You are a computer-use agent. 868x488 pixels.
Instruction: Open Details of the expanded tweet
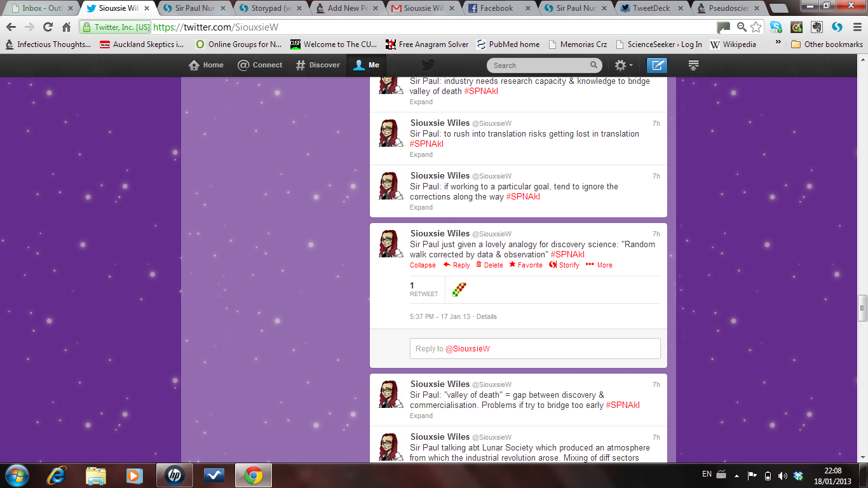point(487,316)
